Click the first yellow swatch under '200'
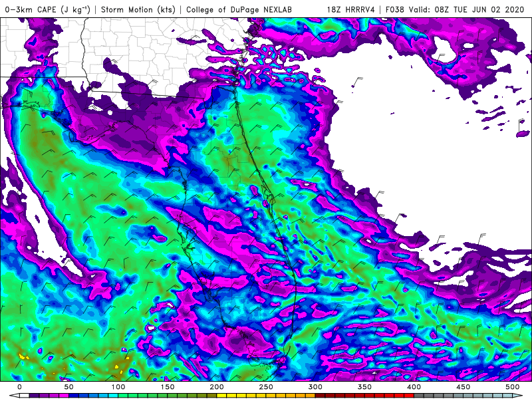This screenshot has height=399, width=532. tap(221, 396)
